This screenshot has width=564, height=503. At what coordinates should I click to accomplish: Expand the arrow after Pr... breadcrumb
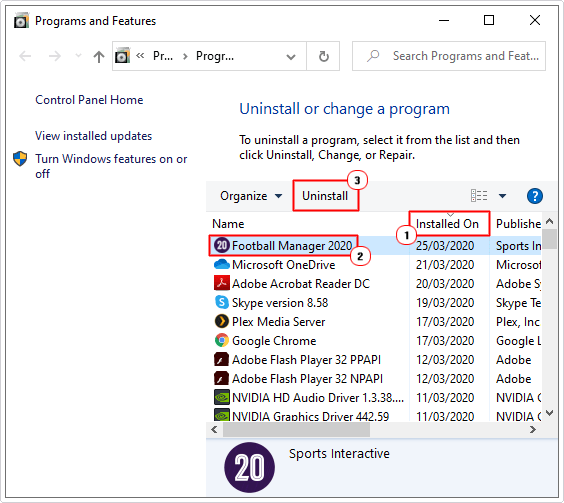click(x=185, y=56)
